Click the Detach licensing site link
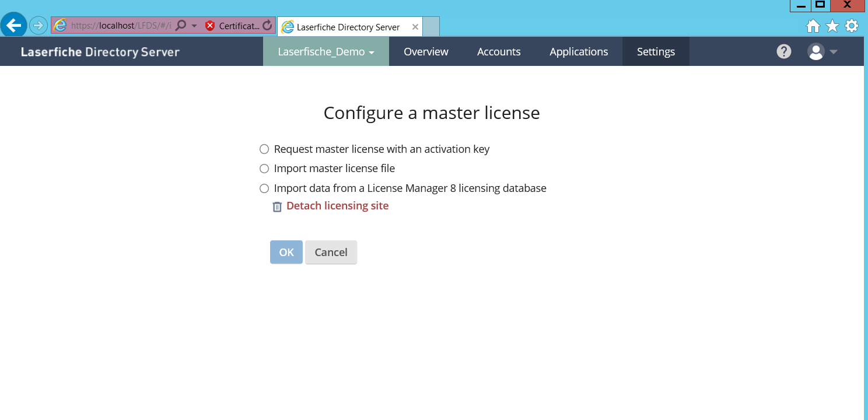The image size is (868, 420). [337, 206]
